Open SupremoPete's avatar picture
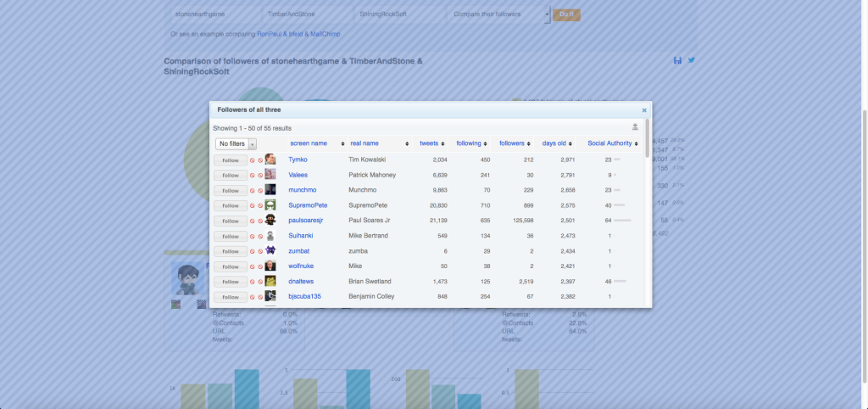This screenshot has height=409, width=868. click(x=270, y=204)
